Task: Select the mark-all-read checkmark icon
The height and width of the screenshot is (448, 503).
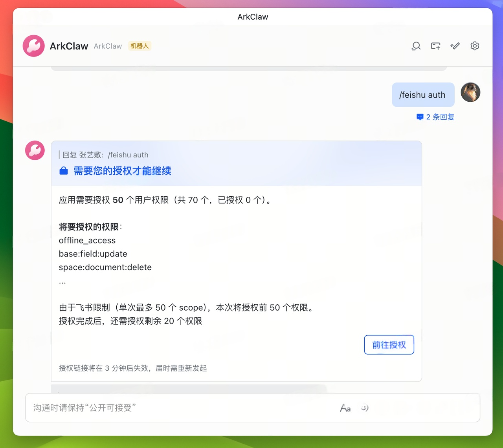Action: point(455,46)
